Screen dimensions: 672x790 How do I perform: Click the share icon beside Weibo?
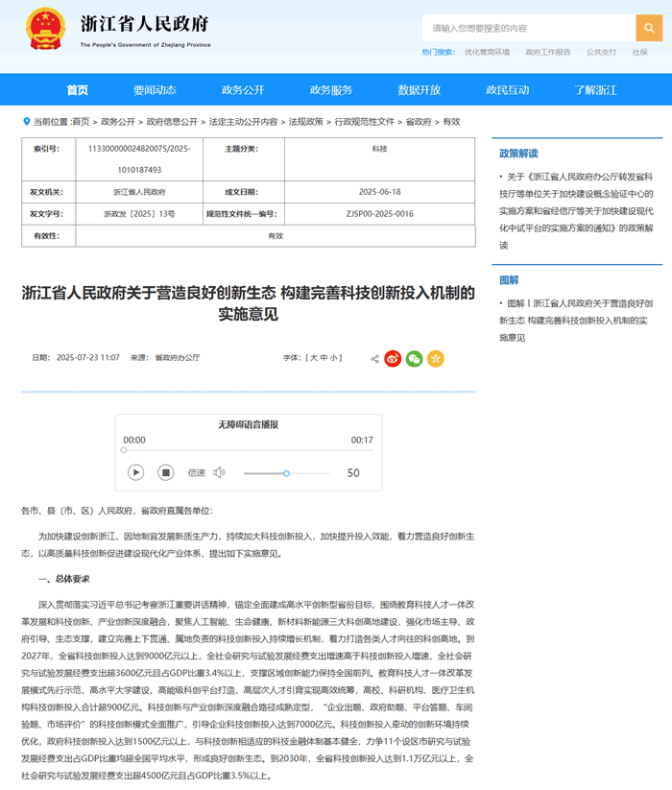pos(374,358)
